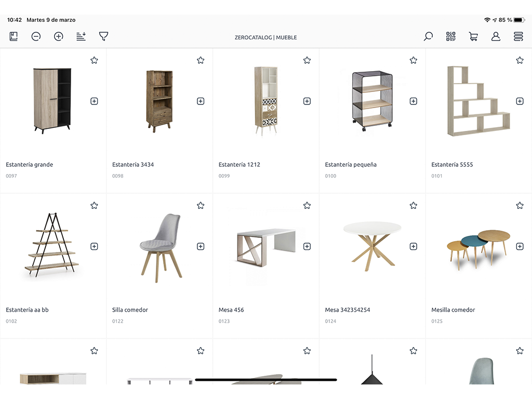This screenshot has width=532, height=399.
Task: Favorite Mesa 456 with the star
Action: pyautogui.click(x=307, y=206)
